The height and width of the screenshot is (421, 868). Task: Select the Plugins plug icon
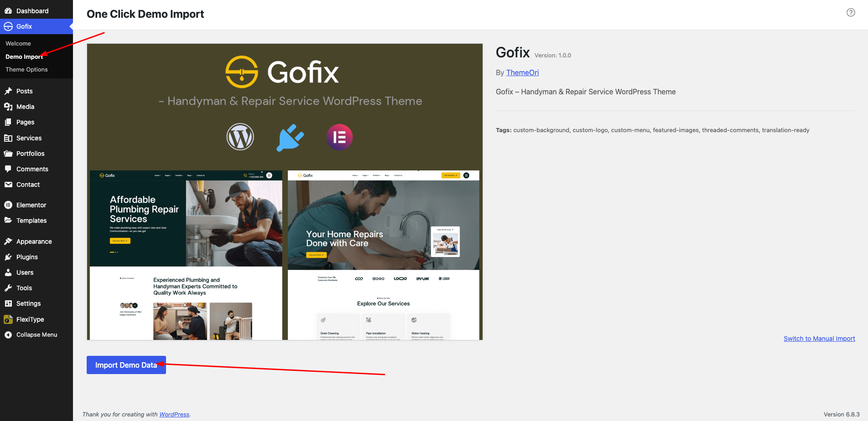[x=8, y=257]
